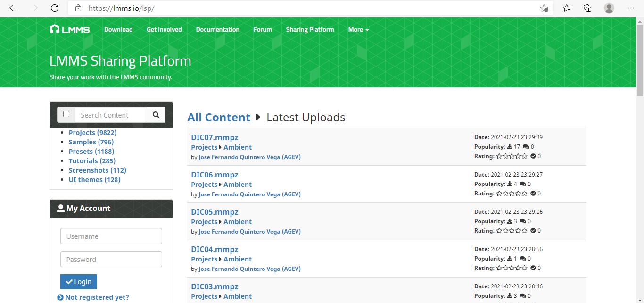Screen dimensions: 644x303
Task: Click the download icon in DIC03.mmpz row
Action: click(510, 296)
